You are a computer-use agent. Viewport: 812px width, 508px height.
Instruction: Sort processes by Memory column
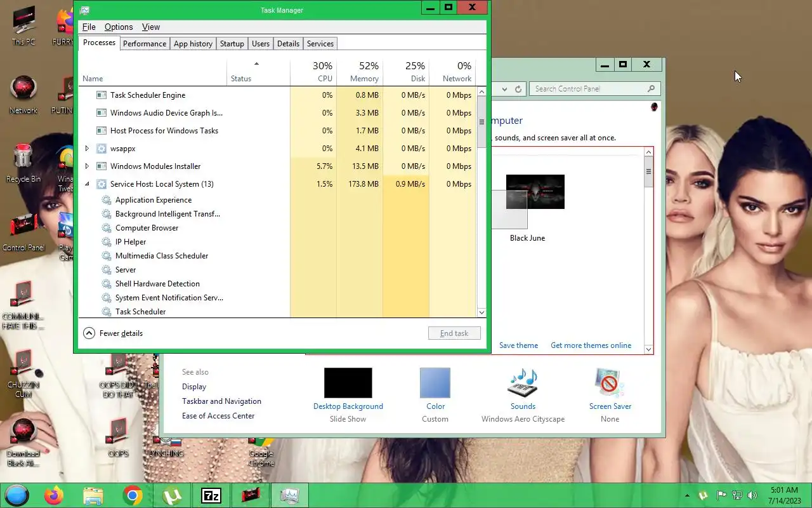360,72
